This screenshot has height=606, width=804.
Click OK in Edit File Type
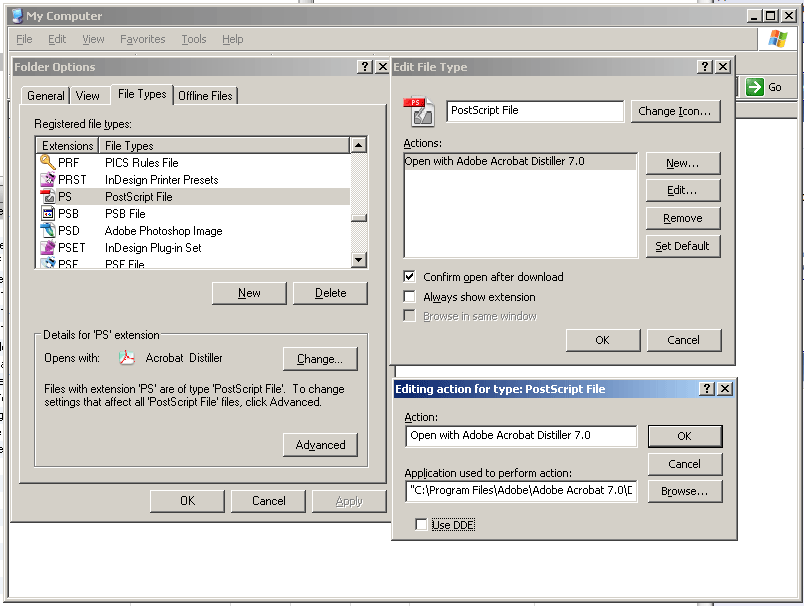tap(603, 340)
